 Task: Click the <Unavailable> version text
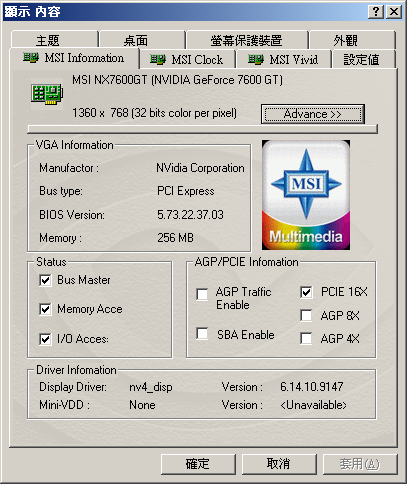[313, 405]
